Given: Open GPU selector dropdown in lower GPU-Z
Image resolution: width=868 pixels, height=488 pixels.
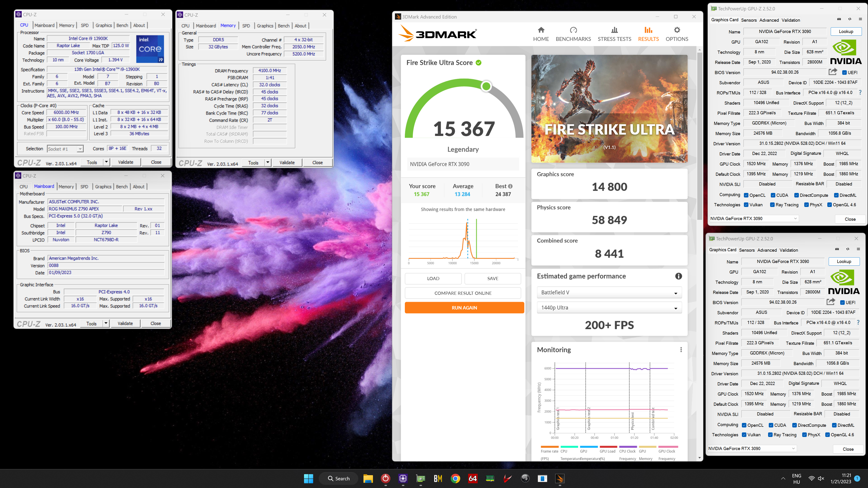Looking at the screenshot, I should click(752, 449).
